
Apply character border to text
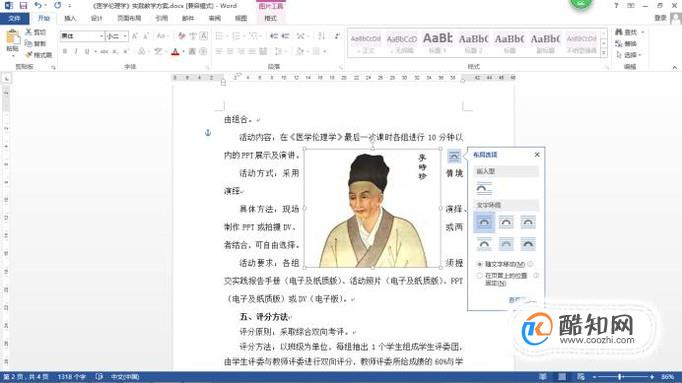(x=203, y=36)
